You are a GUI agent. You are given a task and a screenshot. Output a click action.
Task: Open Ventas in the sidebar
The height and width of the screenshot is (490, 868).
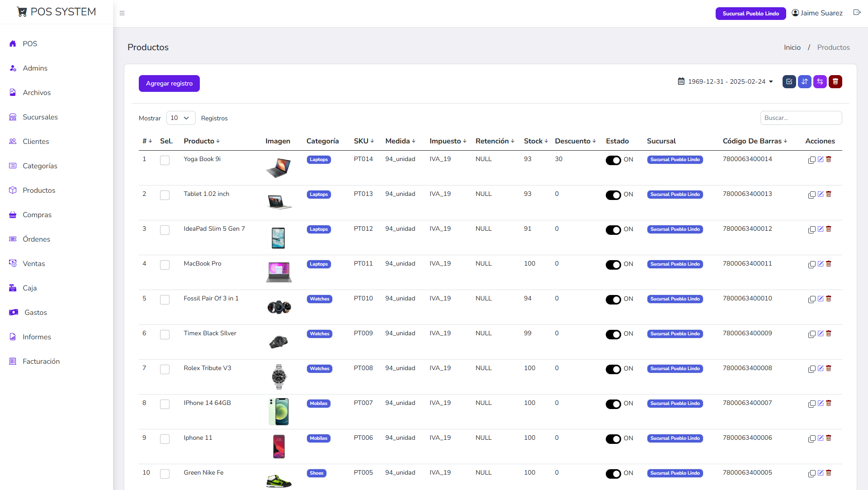pyautogui.click(x=34, y=263)
